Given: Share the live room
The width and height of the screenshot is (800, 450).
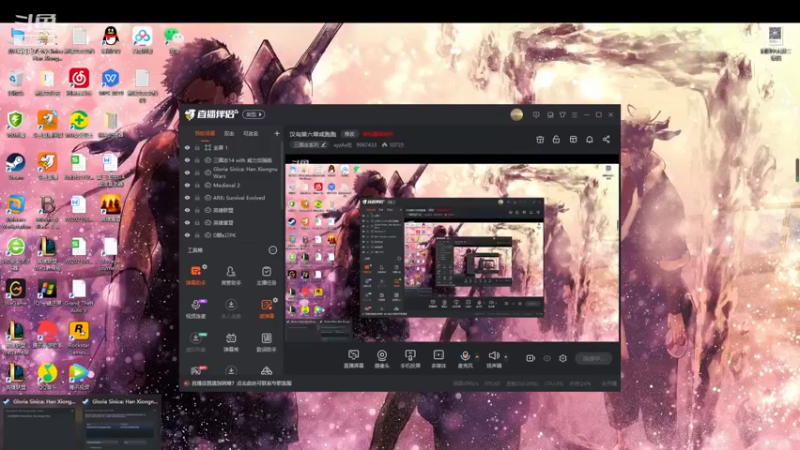Looking at the screenshot, I should [x=606, y=139].
